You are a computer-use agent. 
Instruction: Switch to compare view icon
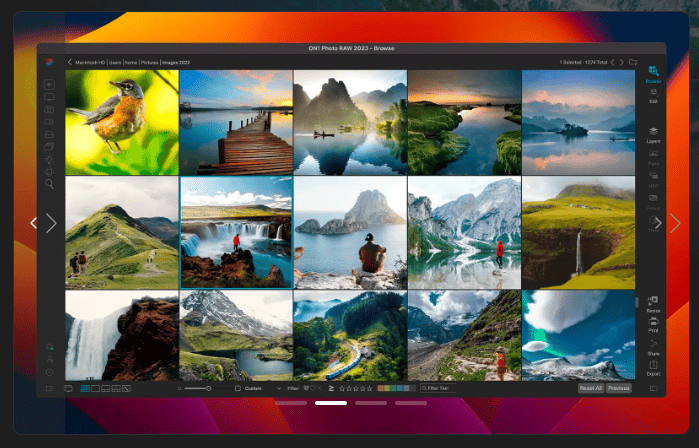pyautogui.click(x=116, y=389)
